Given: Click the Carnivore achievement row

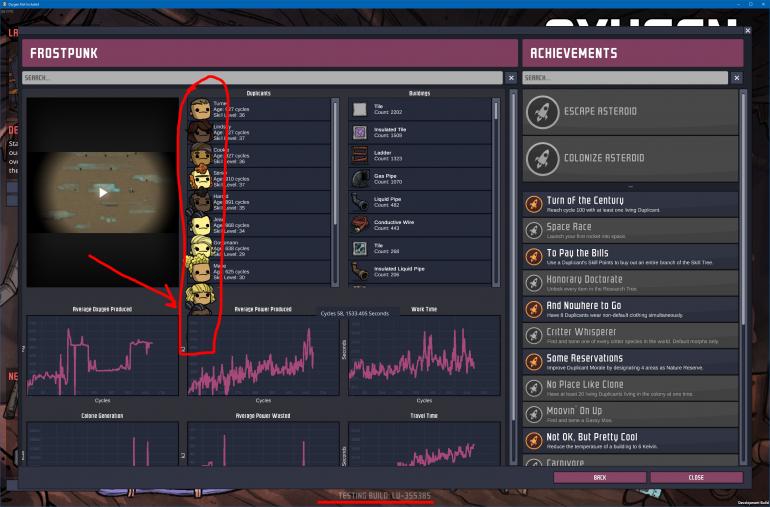Looking at the screenshot, I should click(631, 462).
